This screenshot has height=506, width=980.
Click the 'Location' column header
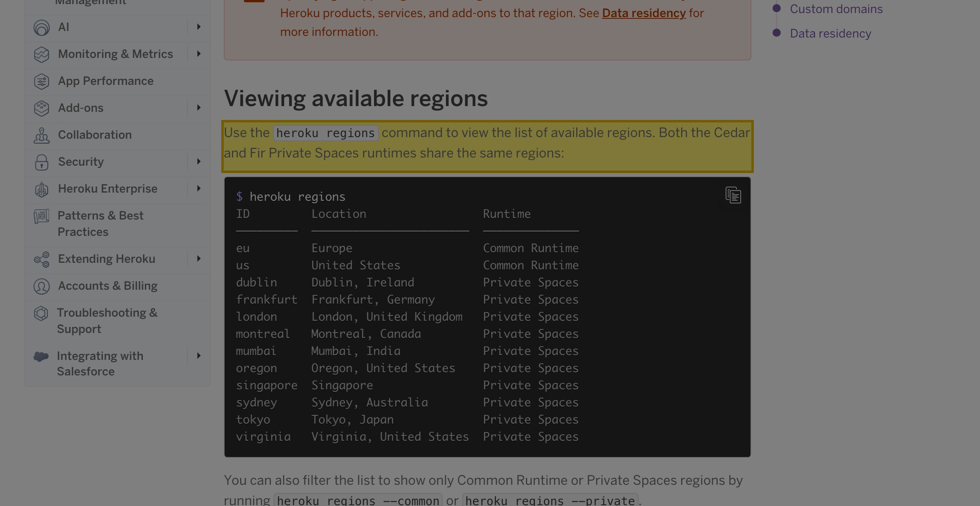click(339, 214)
